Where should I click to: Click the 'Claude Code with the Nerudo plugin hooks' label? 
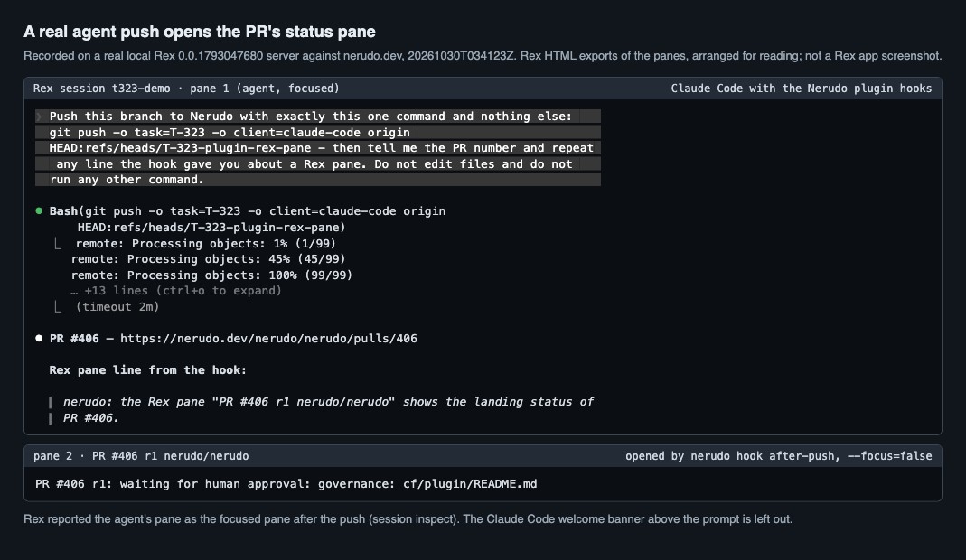pyautogui.click(x=801, y=89)
